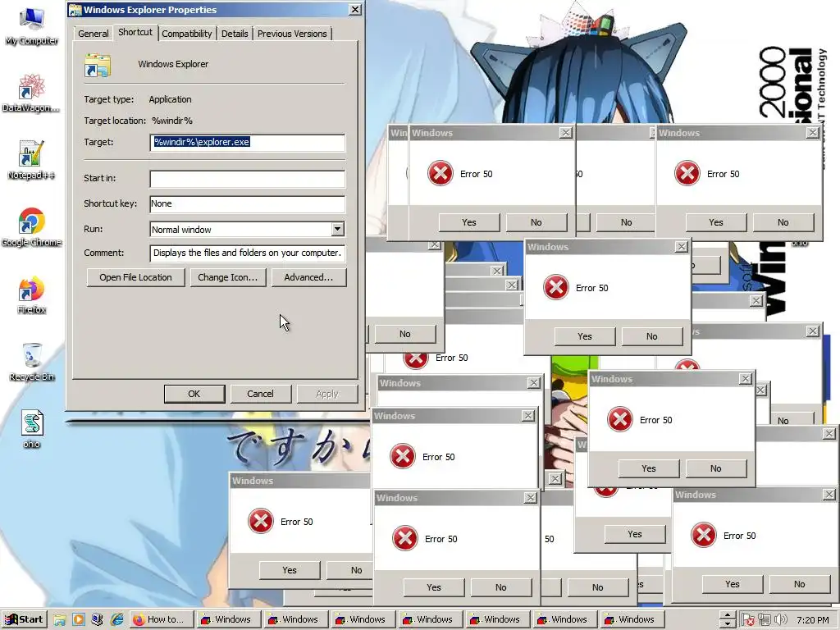840x630 pixels.
Task: Click the network tray icon
Action: point(764,620)
